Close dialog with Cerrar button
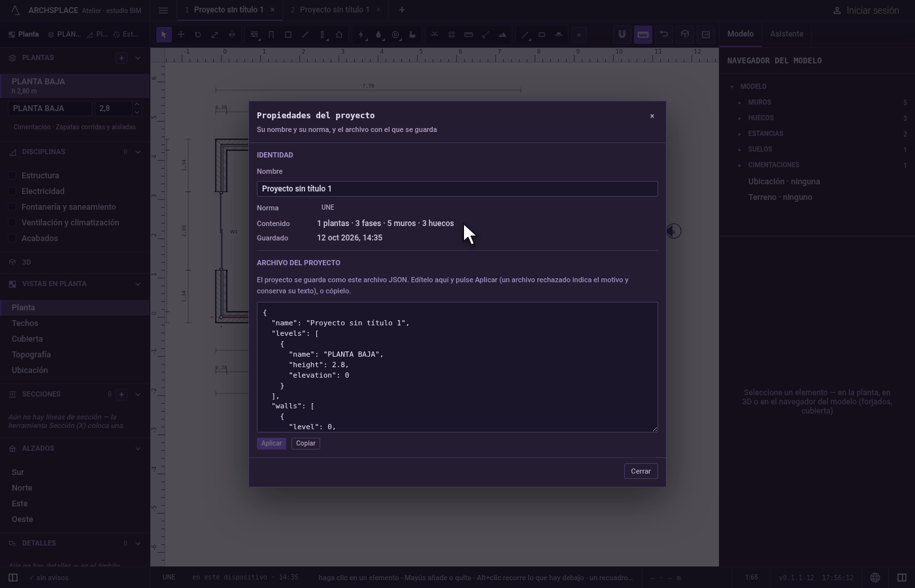The width and height of the screenshot is (915, 588). 640,471
